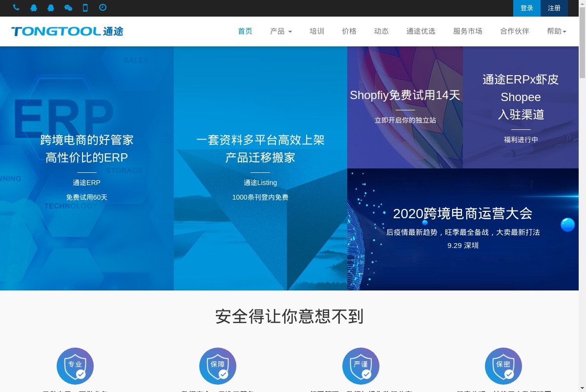
Task: Open the Shopfiy免费试用14天 banner
Action: pos(405,107)
